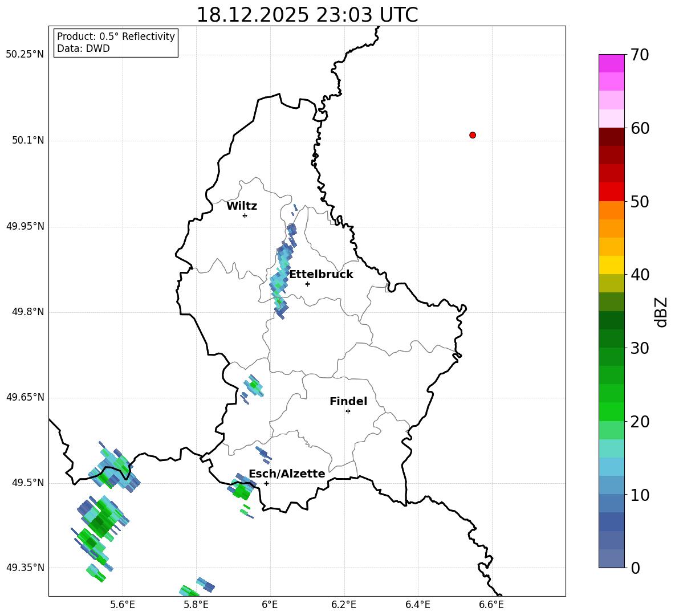Click the 49.65°N latitude label
This screenshot has width=675, height=616.
25,397
